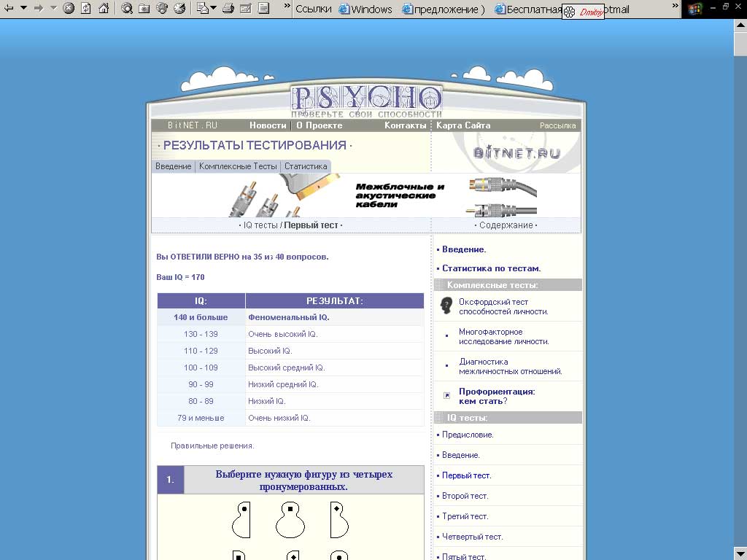Select the Комплексные Тесты tab

click(x=238, y=166)
